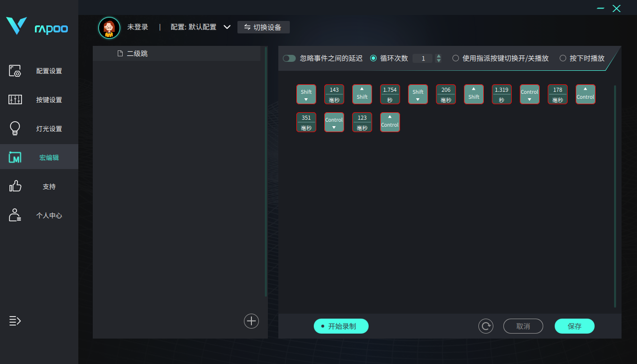Go to 个人中心 personal center
This screenshot has height=364, width=637.
point(39,215)
